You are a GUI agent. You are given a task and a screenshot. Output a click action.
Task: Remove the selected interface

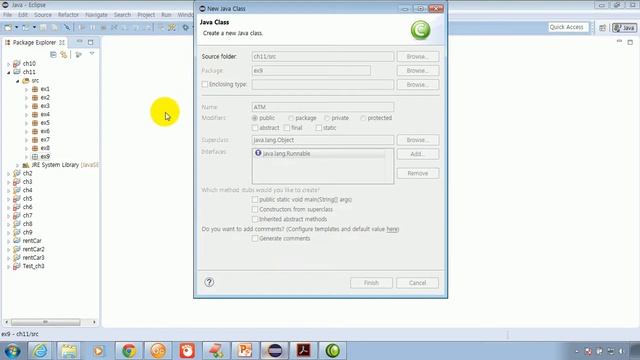[x=418, y=173]
